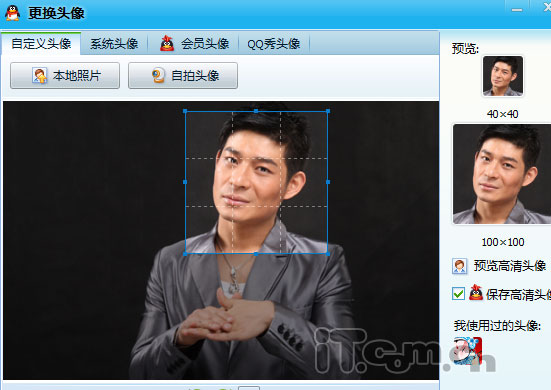Click the webcam icon on 自拍头像 button

tap(158, 76)
